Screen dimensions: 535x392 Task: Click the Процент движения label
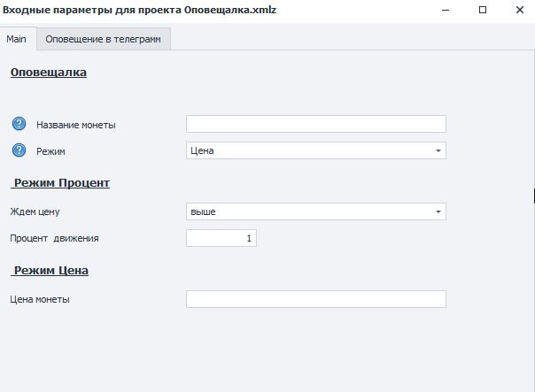pyautogui.click(x=54, y=238)
